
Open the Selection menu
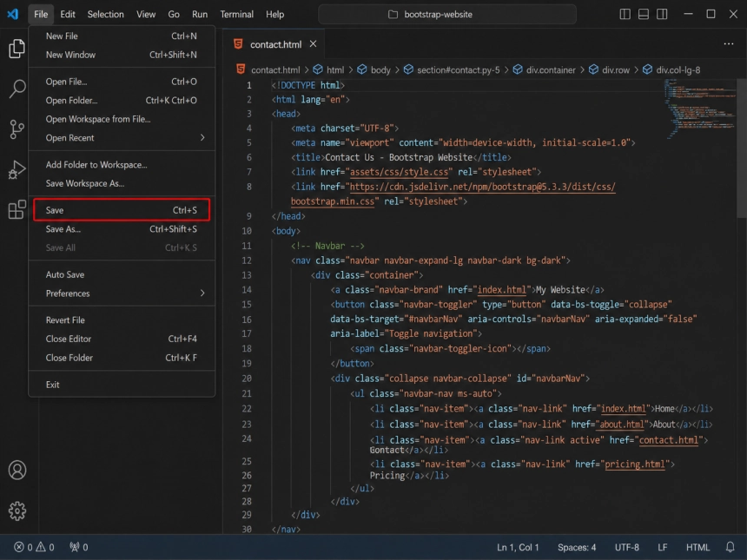(x=105, y=14)
